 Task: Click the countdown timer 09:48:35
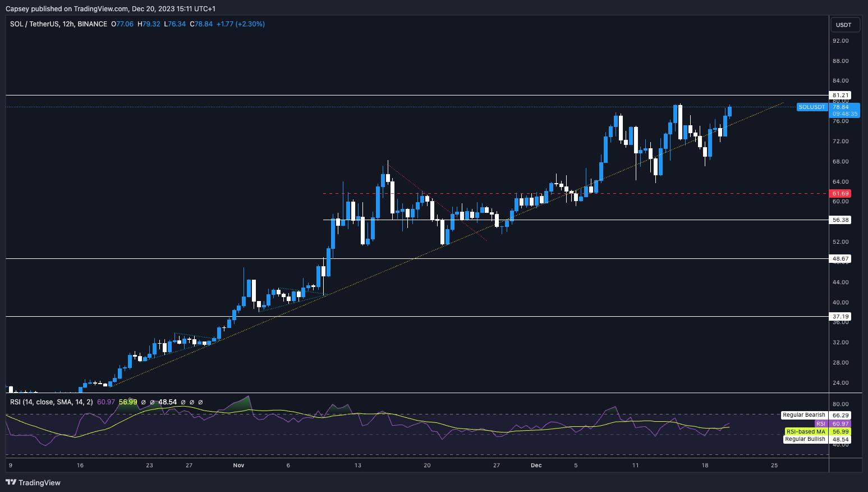(x=845, y=114)
